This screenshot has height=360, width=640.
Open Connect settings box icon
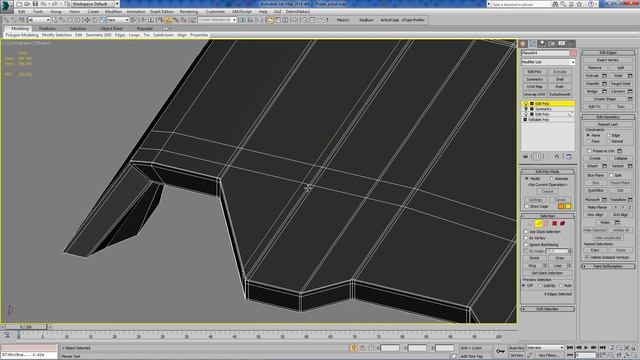click(x=630, y=91)
